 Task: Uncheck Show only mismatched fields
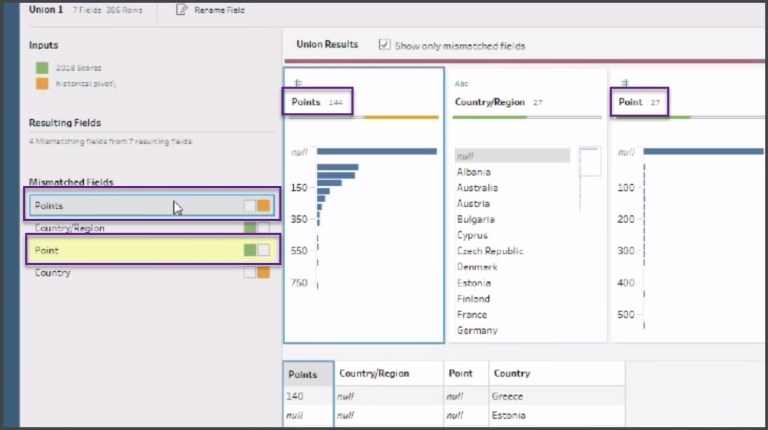[385, 45]
